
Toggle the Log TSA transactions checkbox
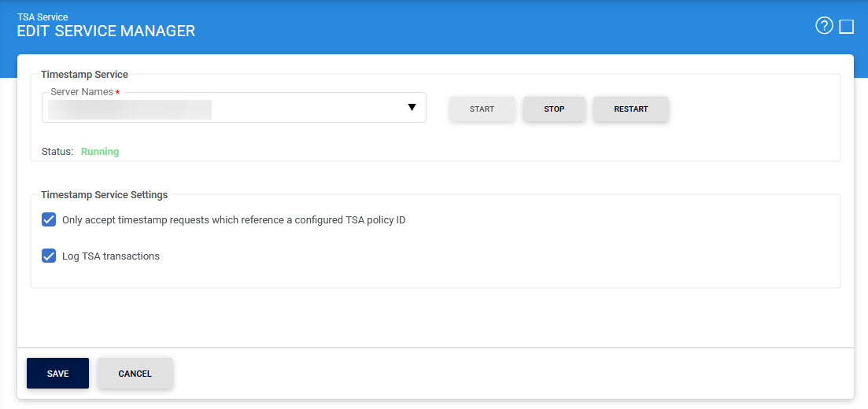[49, 256]
